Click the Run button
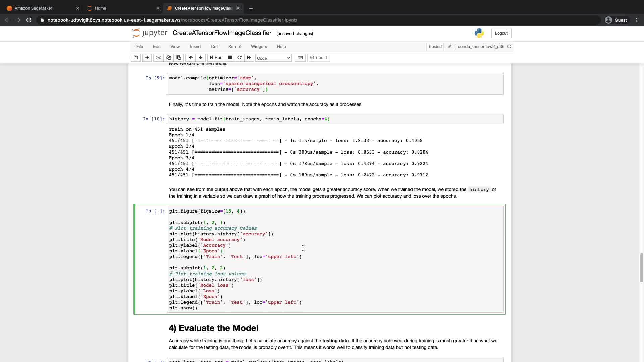 216,58
